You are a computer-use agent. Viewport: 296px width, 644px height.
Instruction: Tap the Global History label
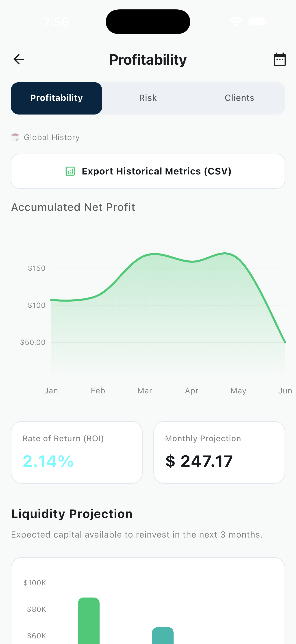[52, 137]
